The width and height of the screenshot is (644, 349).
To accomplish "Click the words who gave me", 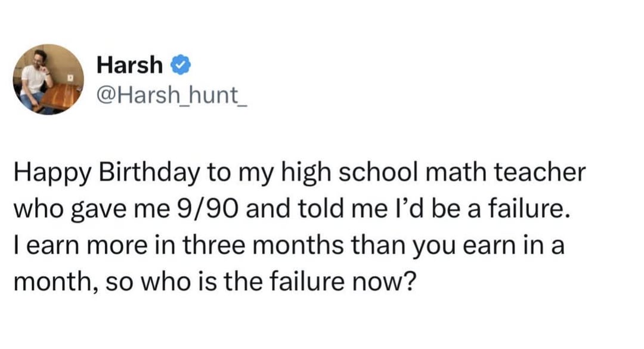I will pos(92,209).
